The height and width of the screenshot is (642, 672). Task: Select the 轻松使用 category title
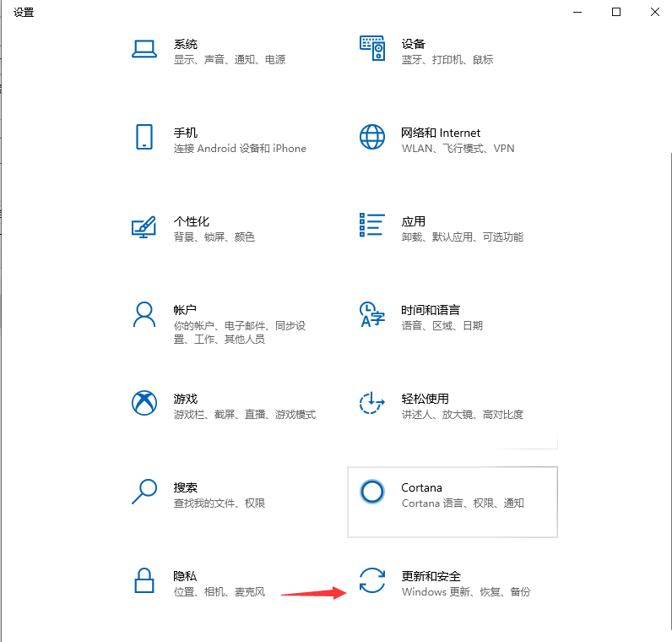425,399
